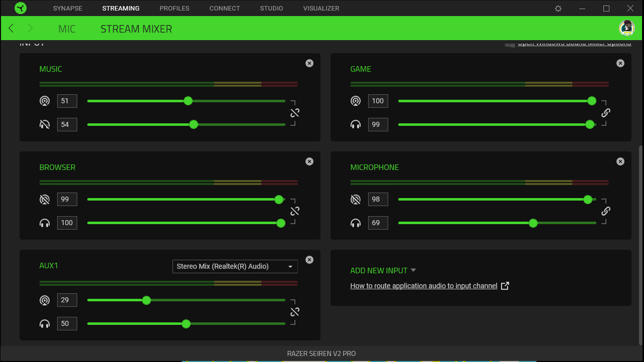Link the MUSIC channel sliders
Image resolution: width=644 pixels, height=362 pixels.
pyautogui.click(x=295, y=113)
